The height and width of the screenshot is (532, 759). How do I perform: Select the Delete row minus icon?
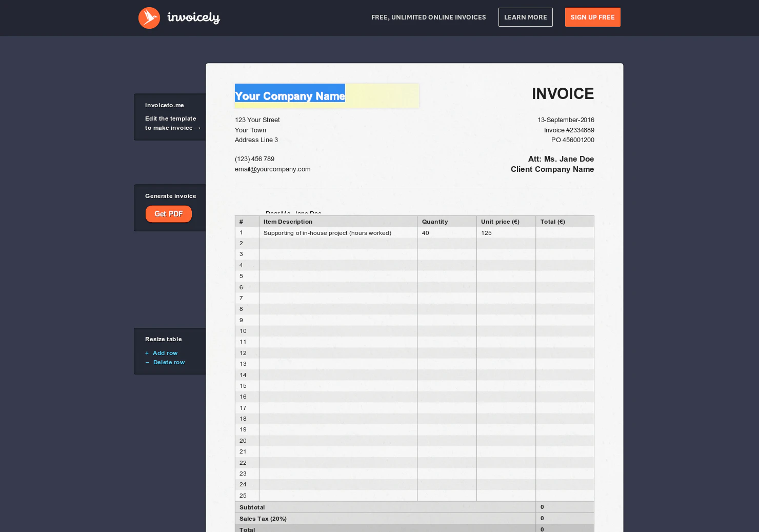(x=147, y=362)
